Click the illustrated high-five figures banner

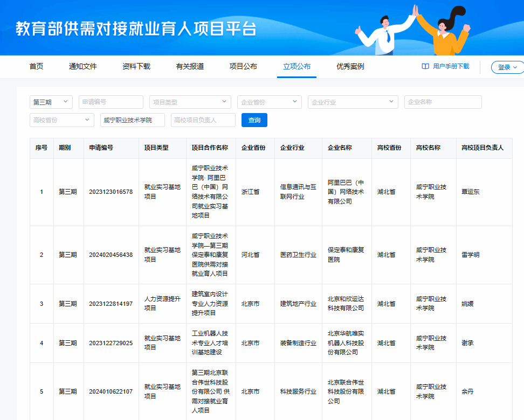coord(413,29)
